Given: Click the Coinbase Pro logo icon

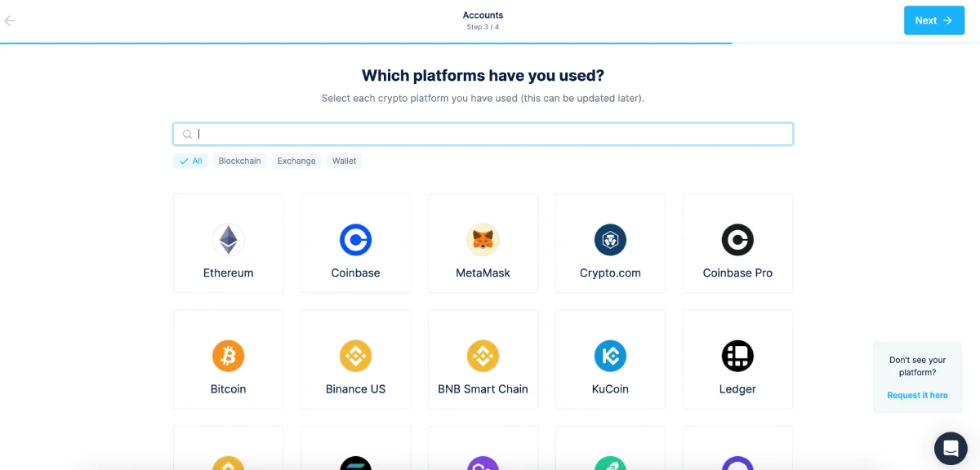Looking at the screenshot, I should (x=737, y=240).
